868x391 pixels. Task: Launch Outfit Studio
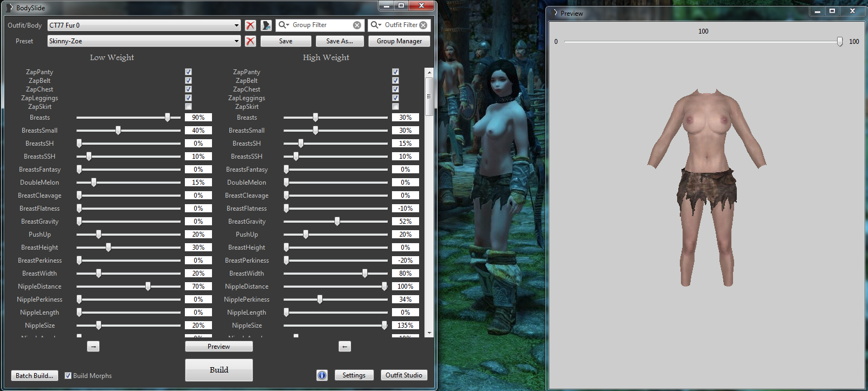(x=404, y=375)
